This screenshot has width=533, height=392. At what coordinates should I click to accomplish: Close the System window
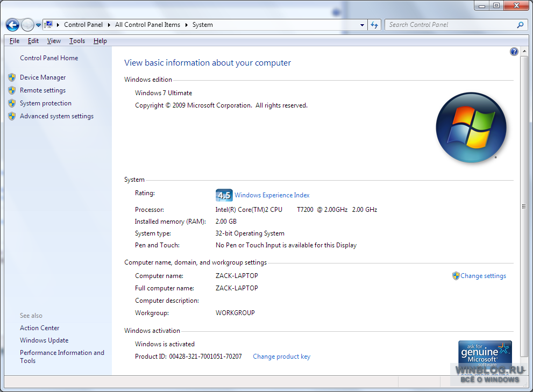coord(516,6)
